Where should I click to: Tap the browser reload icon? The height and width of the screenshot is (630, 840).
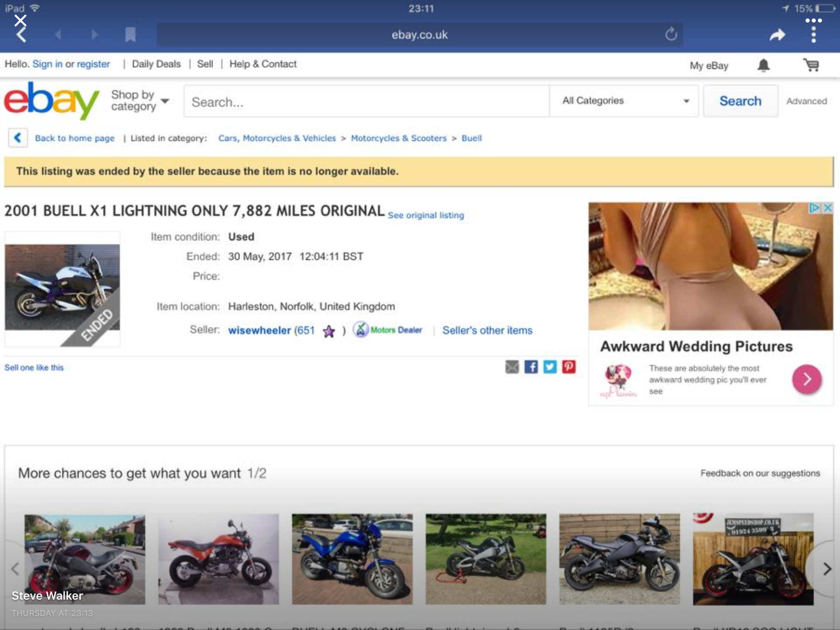pyautogui.click(x=671, y=34)
